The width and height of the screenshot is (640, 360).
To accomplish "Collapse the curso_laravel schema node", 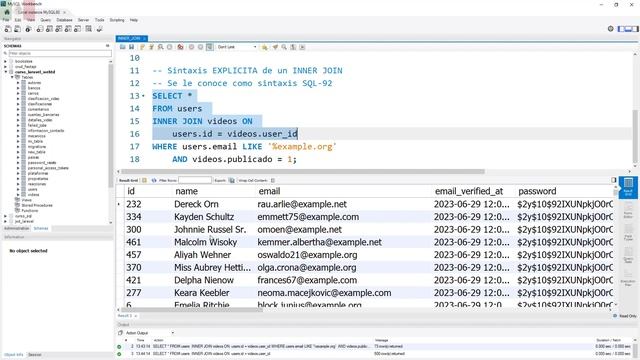I will [x=6, y=72].
